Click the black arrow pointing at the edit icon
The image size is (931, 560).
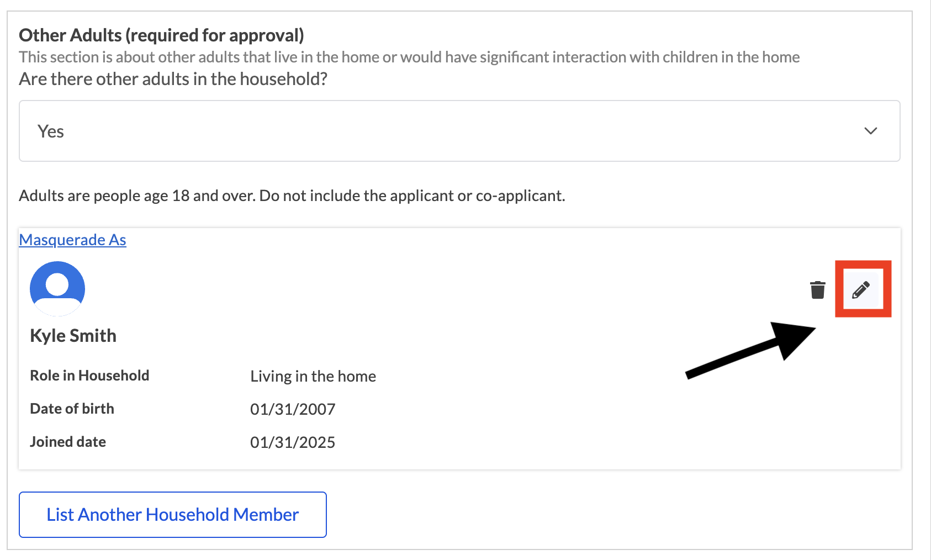click(751, 349)
